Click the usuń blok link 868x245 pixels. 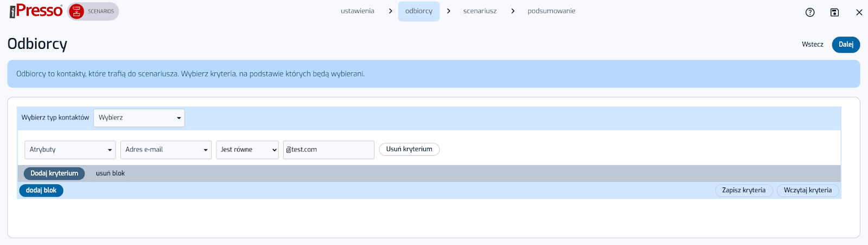pyautogui.click(x=110, y=173)
